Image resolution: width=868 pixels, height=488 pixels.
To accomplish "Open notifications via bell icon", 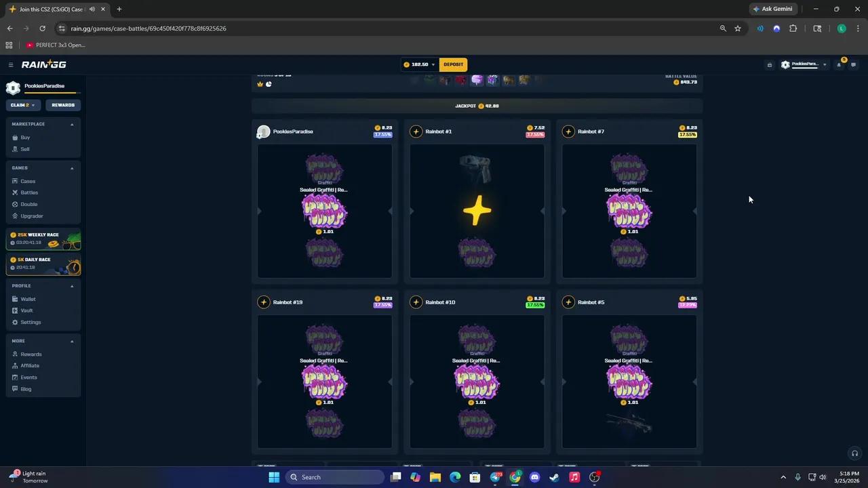I will click(x=840, y=64).
